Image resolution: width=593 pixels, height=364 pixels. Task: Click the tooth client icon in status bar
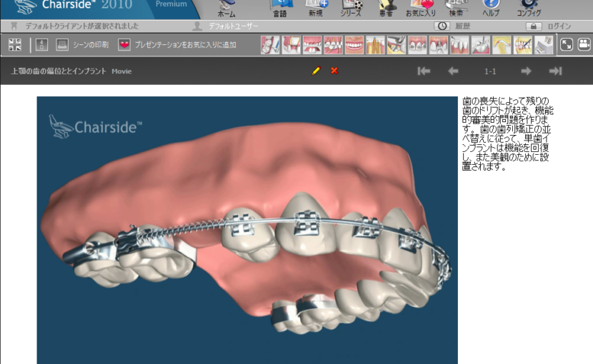click(x=14, y=26)
